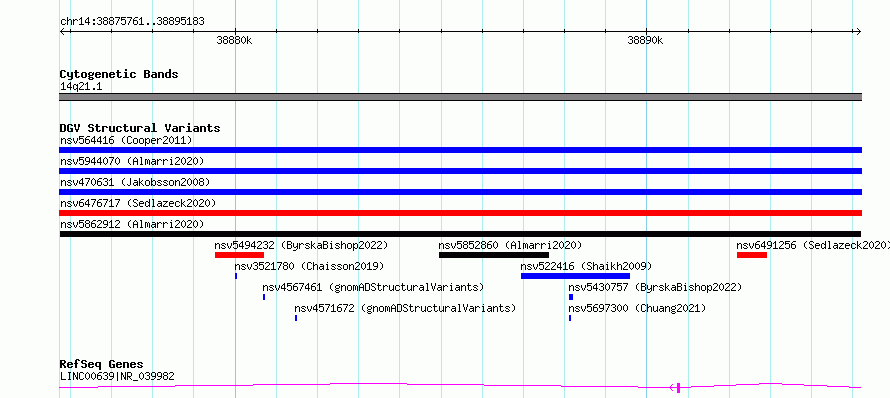This screenshot has height=398, width=890.
Task: Click the small blue nsv5430757 ByrskaBishop2022 marker
Action: pos(571,297)
